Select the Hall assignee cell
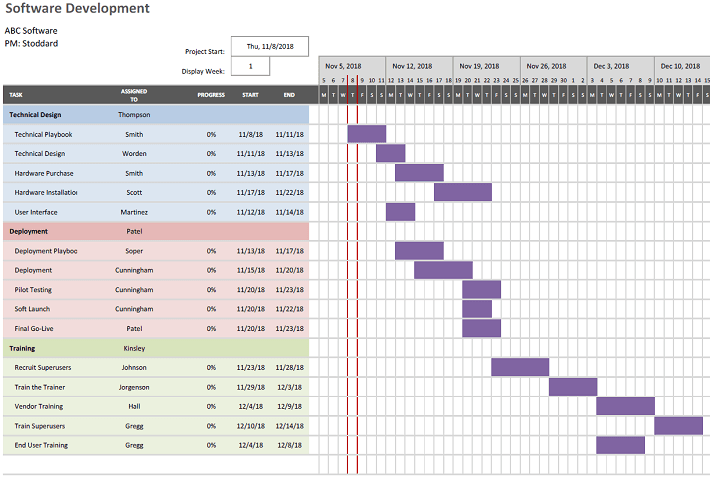 (134, 406)
